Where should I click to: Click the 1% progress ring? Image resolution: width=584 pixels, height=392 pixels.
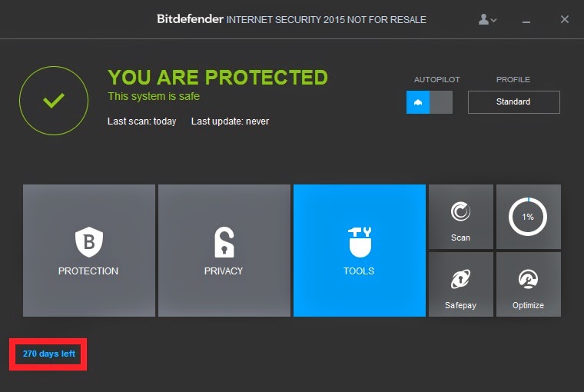(x=528, y=217)
